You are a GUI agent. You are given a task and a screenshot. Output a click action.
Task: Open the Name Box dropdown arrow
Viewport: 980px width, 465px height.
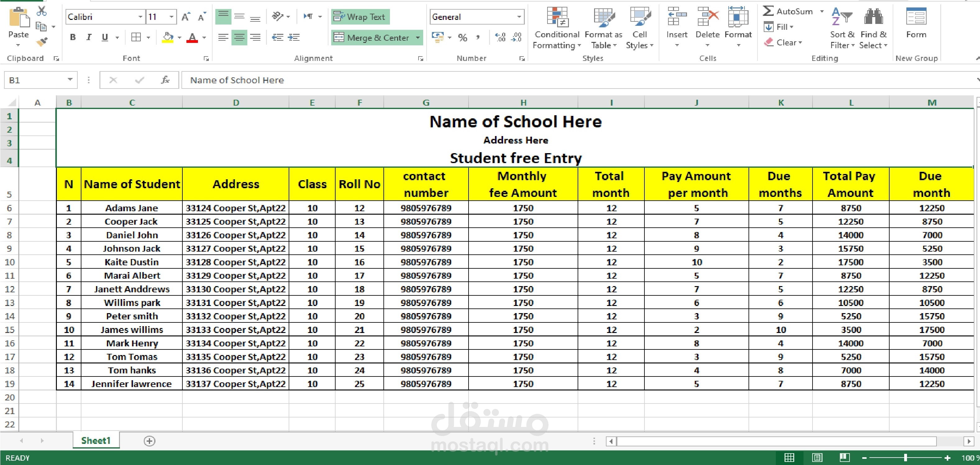click(x=70, y=80)
